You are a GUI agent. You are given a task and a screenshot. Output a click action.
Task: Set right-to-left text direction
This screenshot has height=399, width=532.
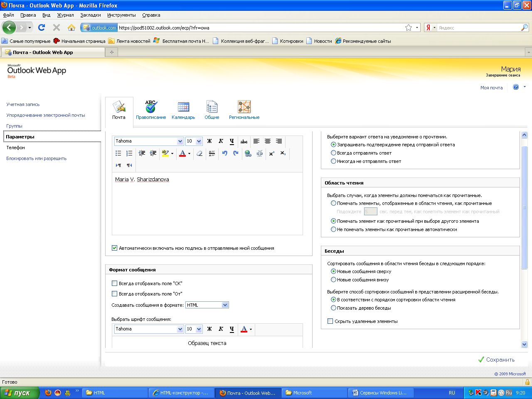click(x=129, y=165)
